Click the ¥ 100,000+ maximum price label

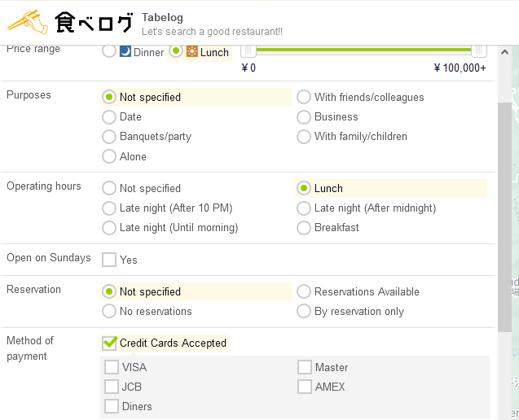(x=460, y=68)
